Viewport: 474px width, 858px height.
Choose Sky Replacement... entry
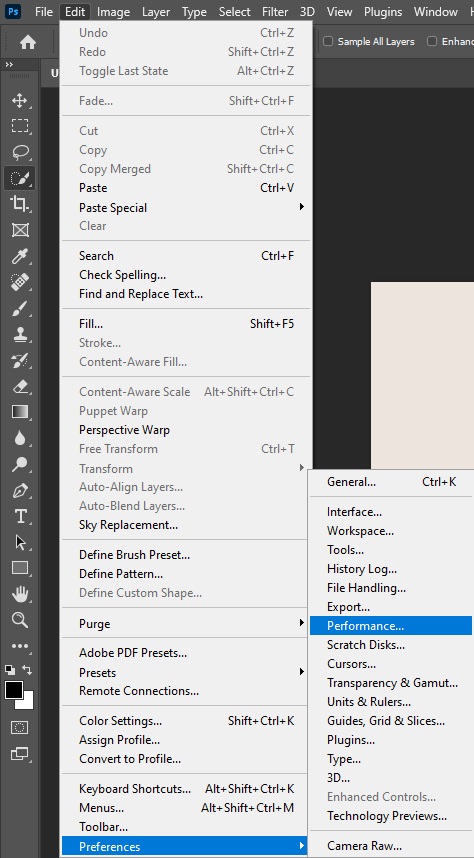tap(186, 525)
